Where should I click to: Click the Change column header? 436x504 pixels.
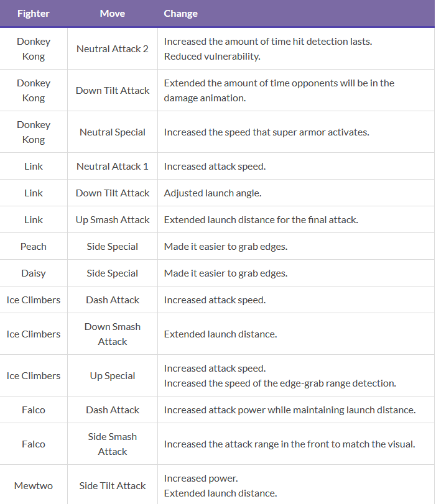tap(181, 14)
